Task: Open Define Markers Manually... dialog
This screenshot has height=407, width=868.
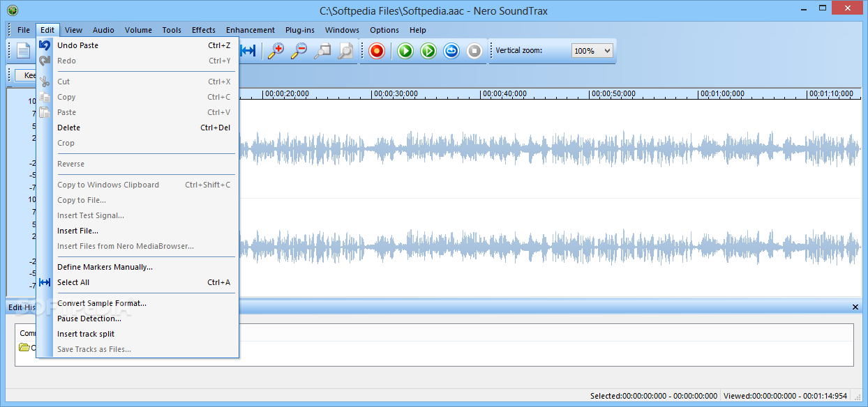Action: pyautogui.click(x=137, y=267)
